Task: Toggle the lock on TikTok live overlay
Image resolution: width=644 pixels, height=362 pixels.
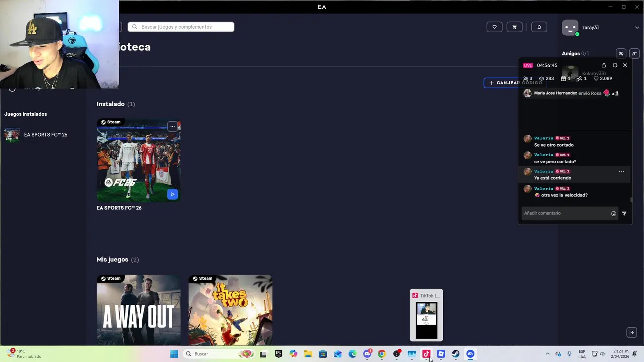Action: click(604, 65)
